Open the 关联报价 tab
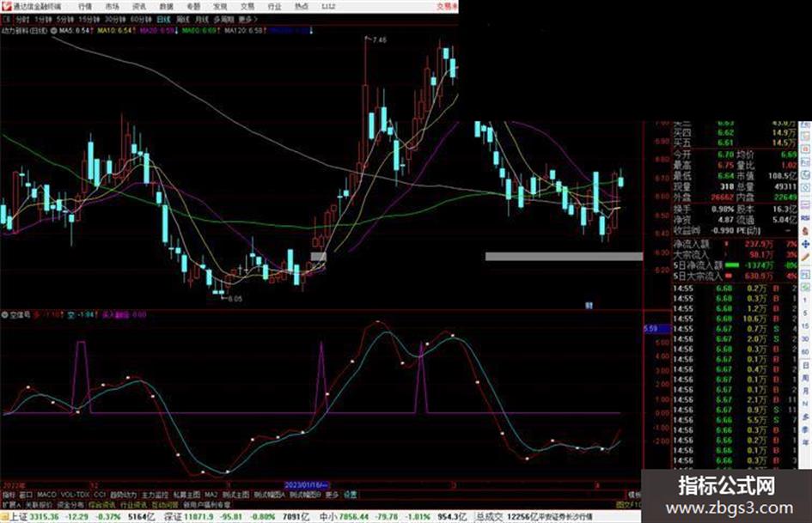812x523 pixels. [39, 504]
